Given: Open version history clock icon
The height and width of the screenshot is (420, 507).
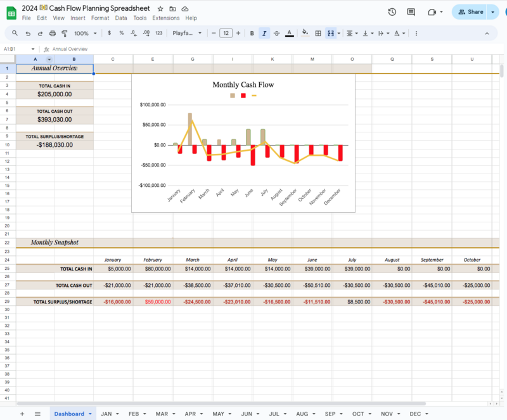Looking at the screenshot, I should tap(392, 12).
